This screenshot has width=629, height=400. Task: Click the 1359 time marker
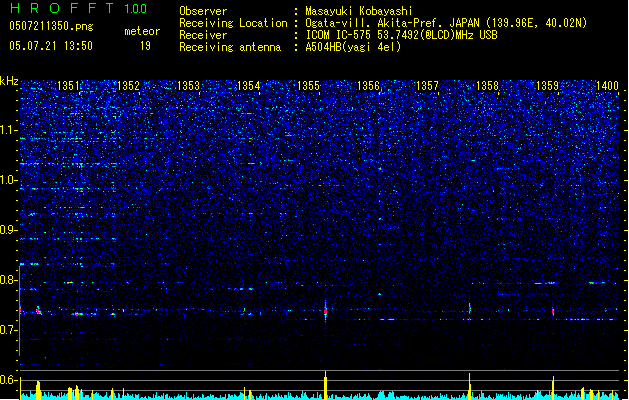[547, 85]
